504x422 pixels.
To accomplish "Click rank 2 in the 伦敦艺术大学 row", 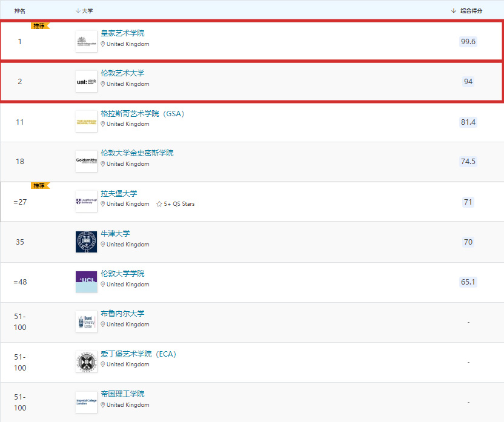I will point(19,82).
